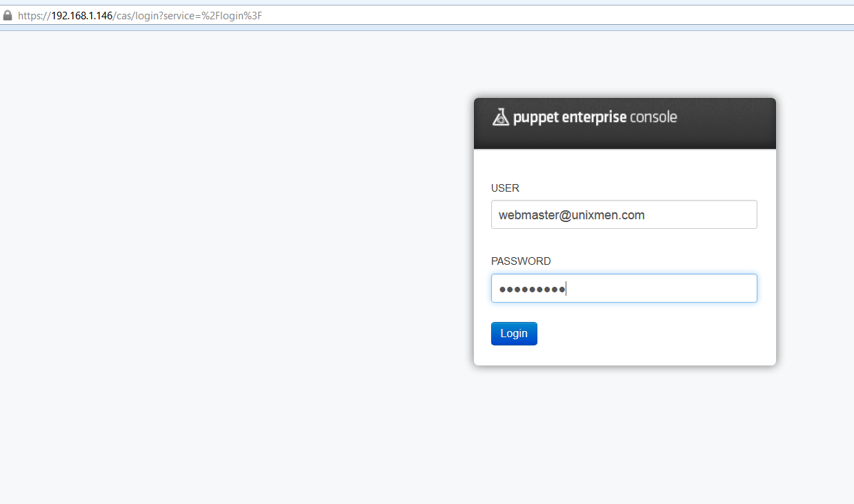Image resolution: width=854 pixels, height=504 pixels.
Task: Focus the PASSWORD input field
Action: (x=624, y=288)
